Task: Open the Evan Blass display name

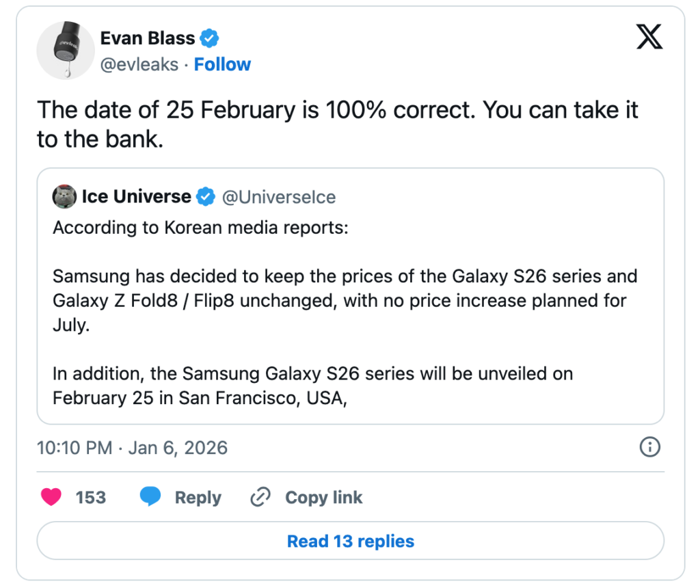Action: [148, 38]
